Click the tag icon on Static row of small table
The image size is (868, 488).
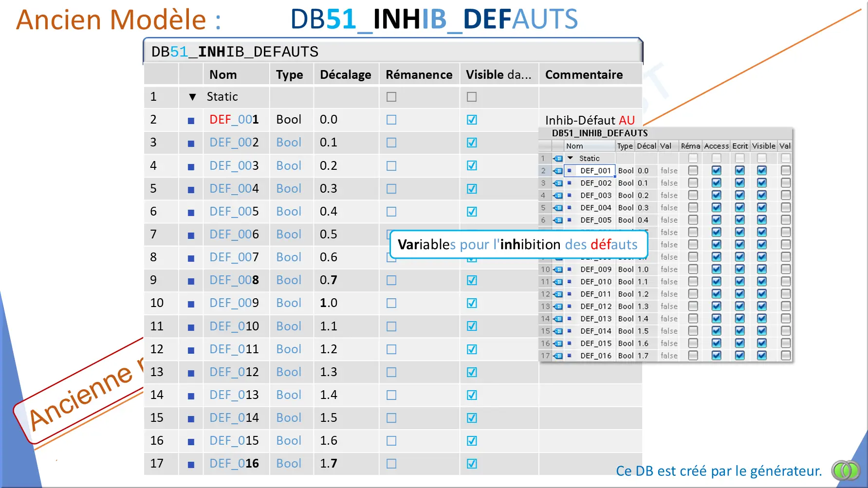558,158
